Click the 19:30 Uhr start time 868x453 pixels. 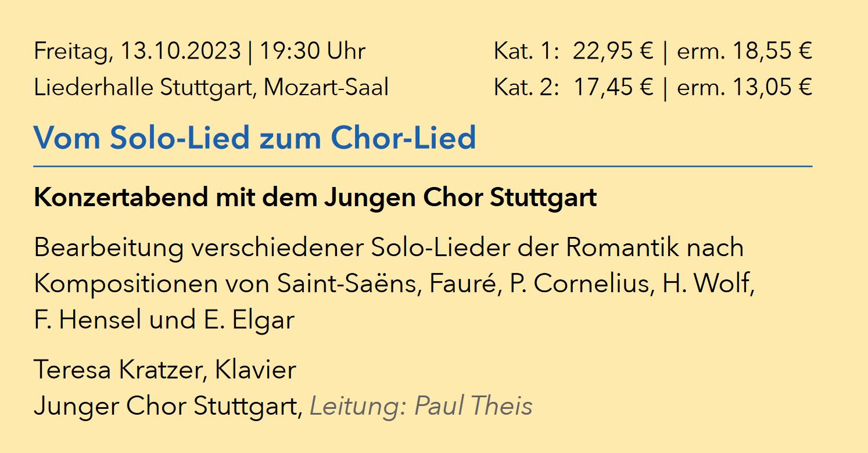pos(313,51)
